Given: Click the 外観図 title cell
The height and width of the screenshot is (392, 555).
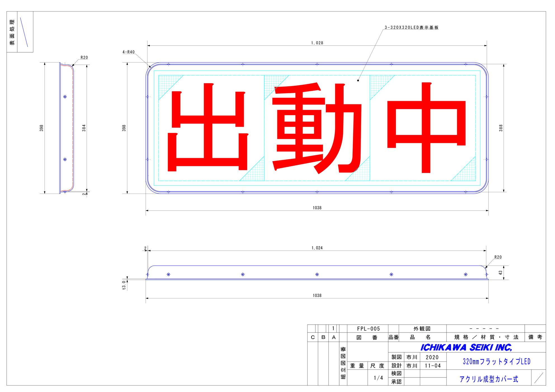Looking at the screenshot, I should [x=422, y=329].
